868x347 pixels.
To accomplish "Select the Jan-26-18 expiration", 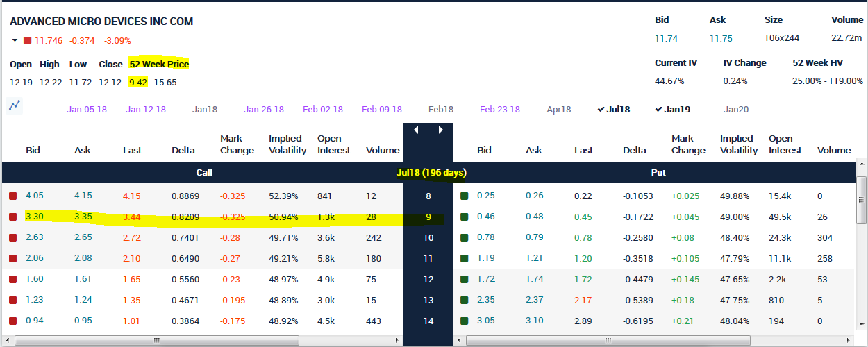I will (264, 110).
